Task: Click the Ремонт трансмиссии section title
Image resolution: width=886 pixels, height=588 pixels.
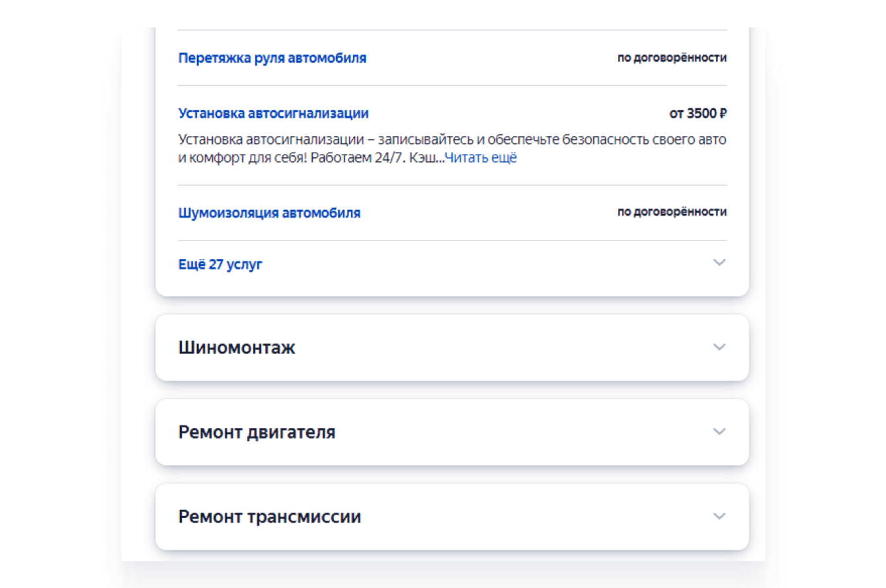Action: tap(269, 517)
